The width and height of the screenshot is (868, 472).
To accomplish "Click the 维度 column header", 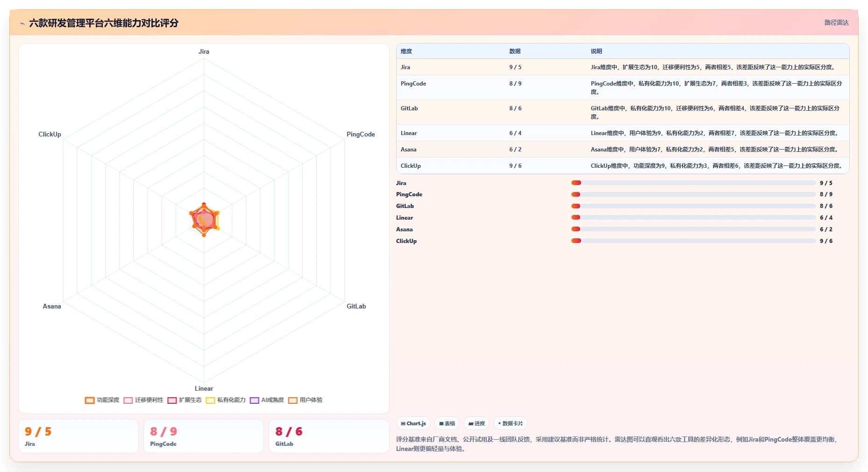I will pyautogui.click(x=406, y=51).
